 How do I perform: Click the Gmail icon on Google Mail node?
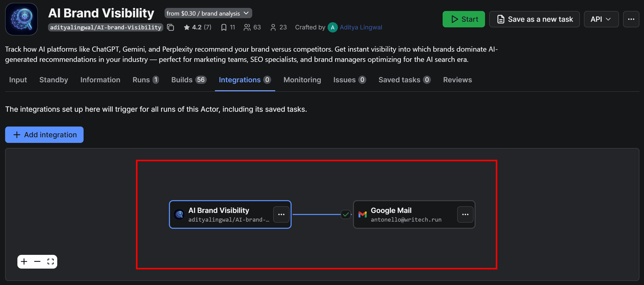click(x=362, y=214)
